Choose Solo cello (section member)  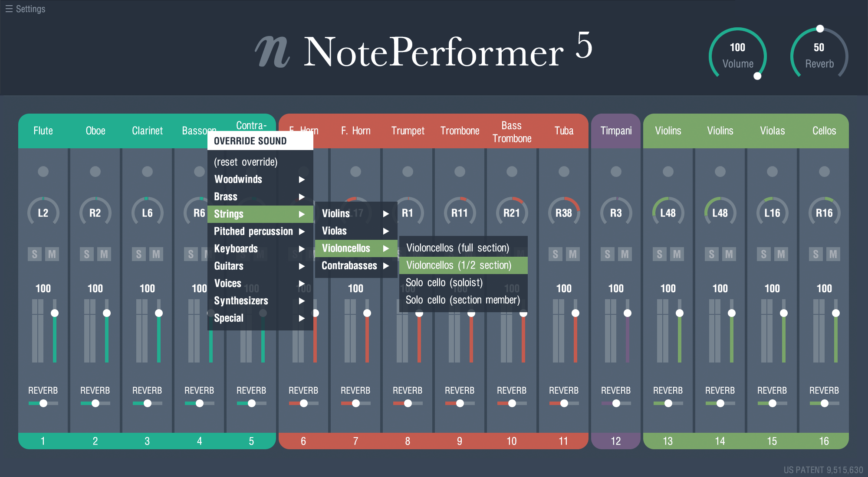[x=463, y=300]
